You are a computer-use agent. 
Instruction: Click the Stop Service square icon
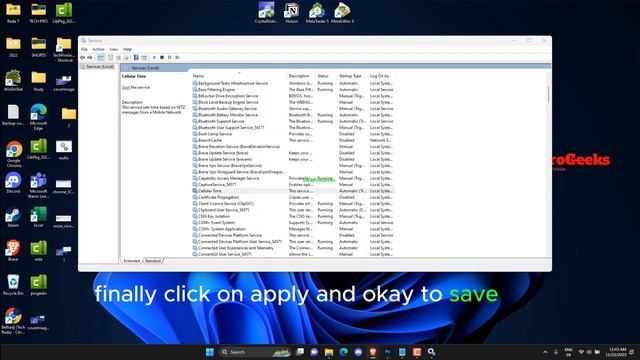pos(162,58)
